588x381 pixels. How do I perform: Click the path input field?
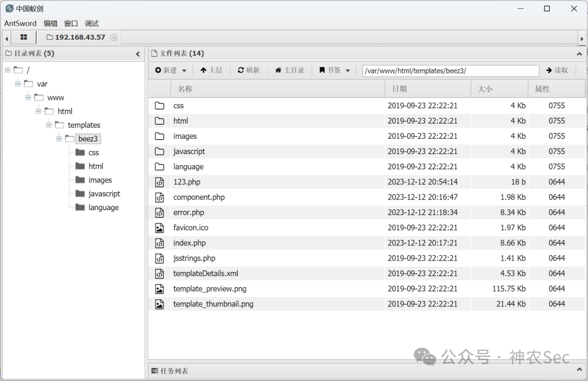(450, 71)
